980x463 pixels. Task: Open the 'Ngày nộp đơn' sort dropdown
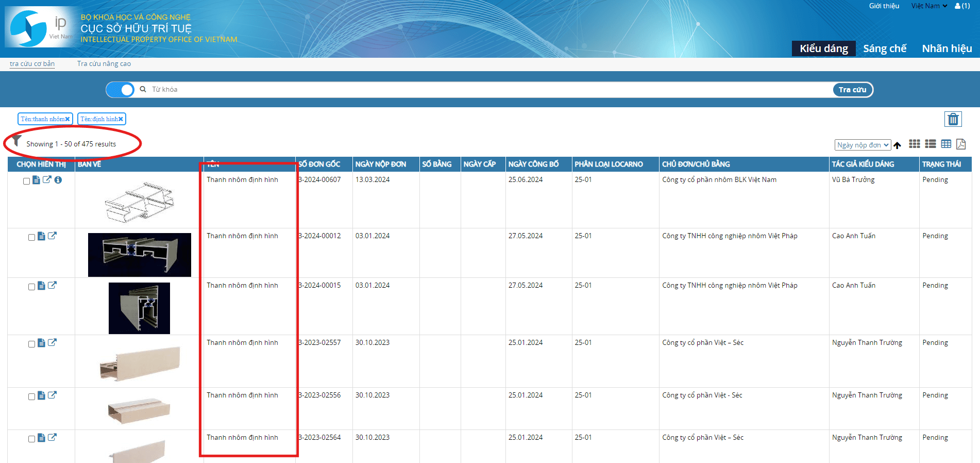click(862, 145)
